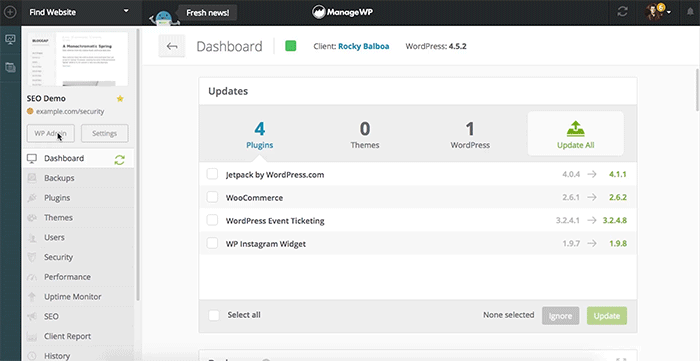
Task: Switch to the 1 WordPress updates tab
Action: coord(470,134)
